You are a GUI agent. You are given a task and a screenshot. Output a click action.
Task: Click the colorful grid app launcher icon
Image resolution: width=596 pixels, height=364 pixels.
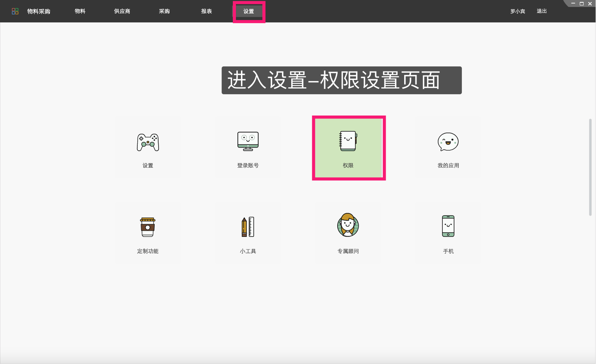pos(15,11)
